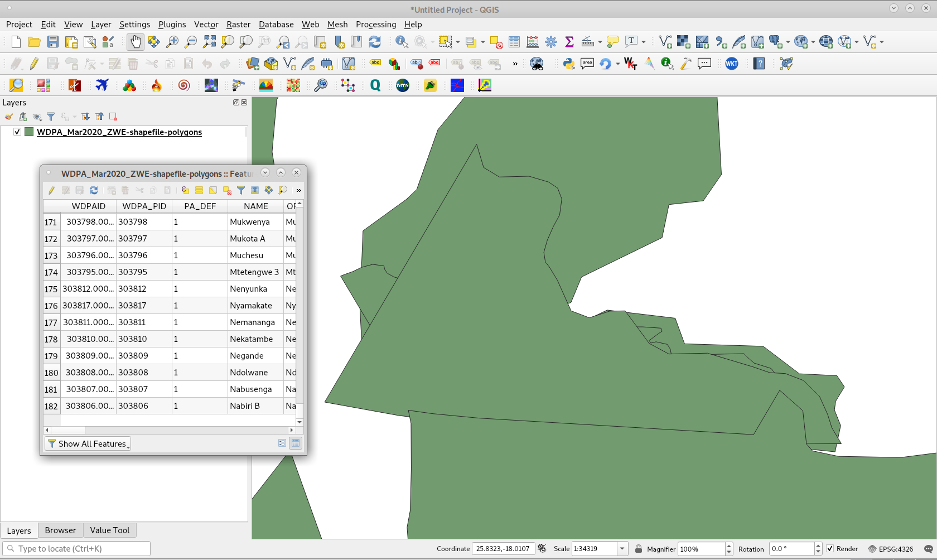Open a project with the folder icon
This screenshot has height=560, width=937.
click(34, 42)
